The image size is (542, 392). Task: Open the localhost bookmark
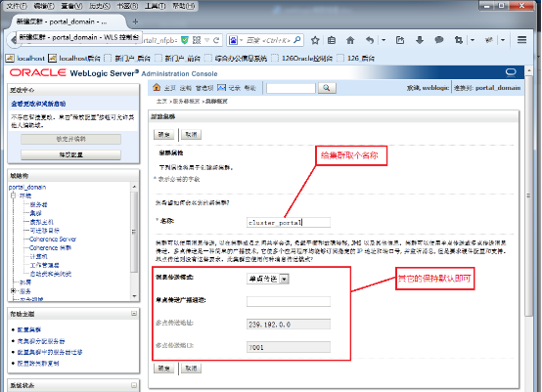tap(25, 58)
